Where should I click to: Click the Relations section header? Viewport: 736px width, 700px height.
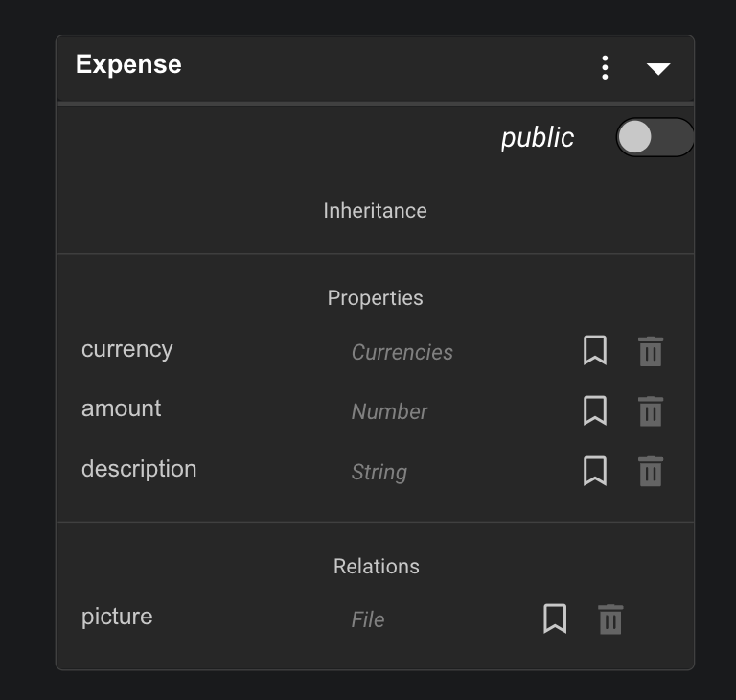376,567
